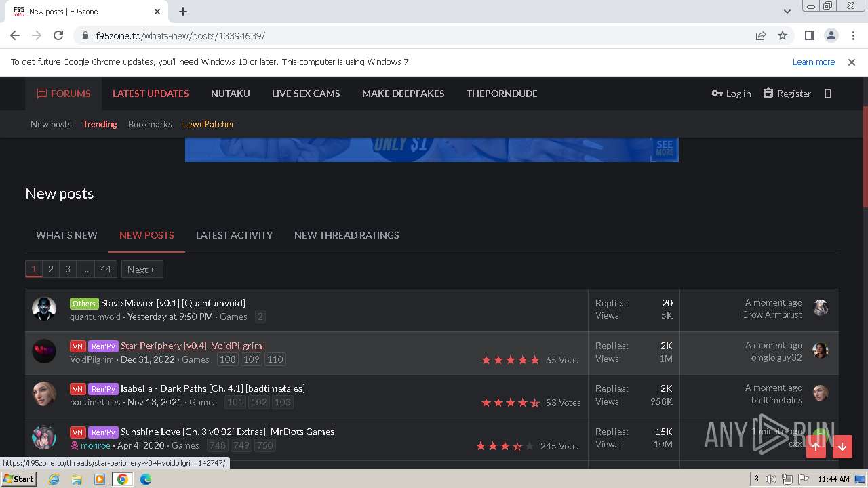The width and height of the screenshot is (868, 488).
Task: Go to page 3 of results
Action: (x=67, y=269)
